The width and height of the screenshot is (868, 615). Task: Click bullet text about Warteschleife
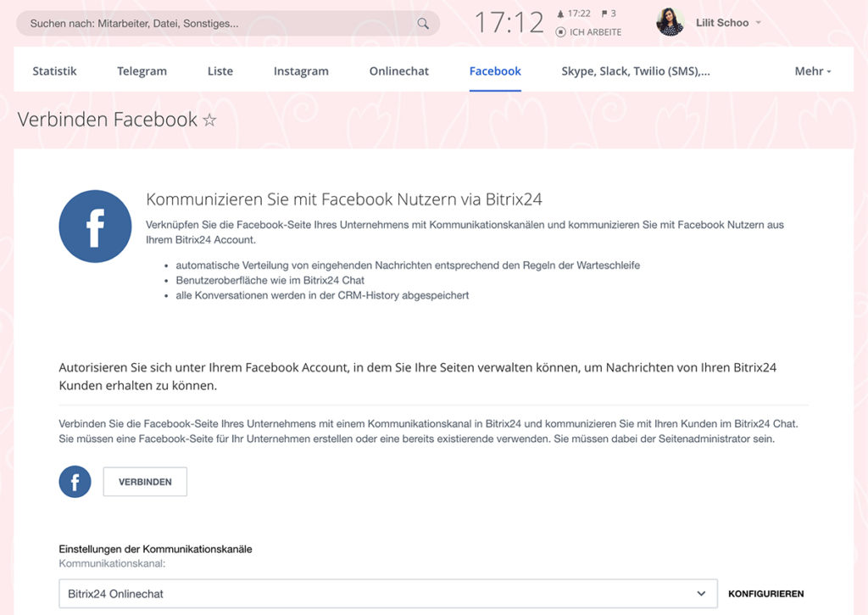click(408, 266)
